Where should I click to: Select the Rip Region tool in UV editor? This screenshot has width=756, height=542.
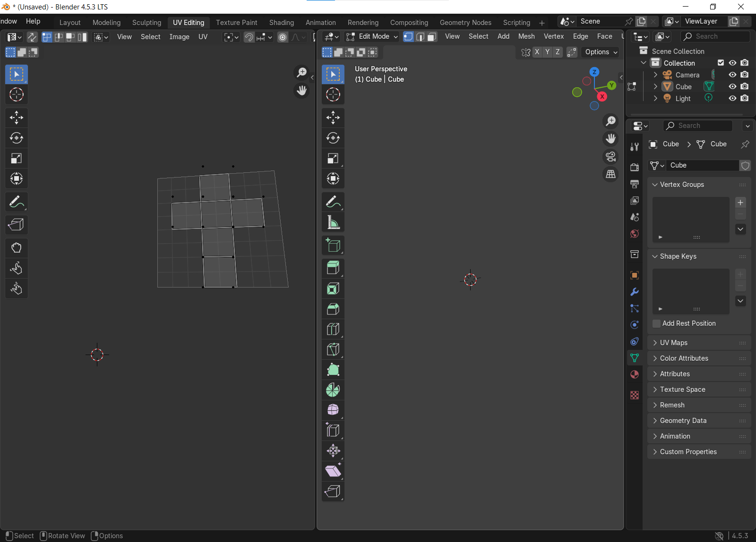point(17,225)
